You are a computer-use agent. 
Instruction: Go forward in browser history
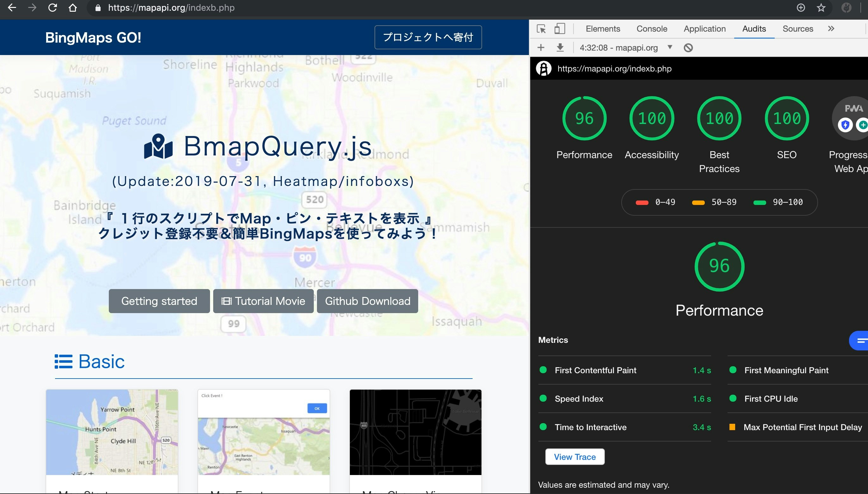32,8
